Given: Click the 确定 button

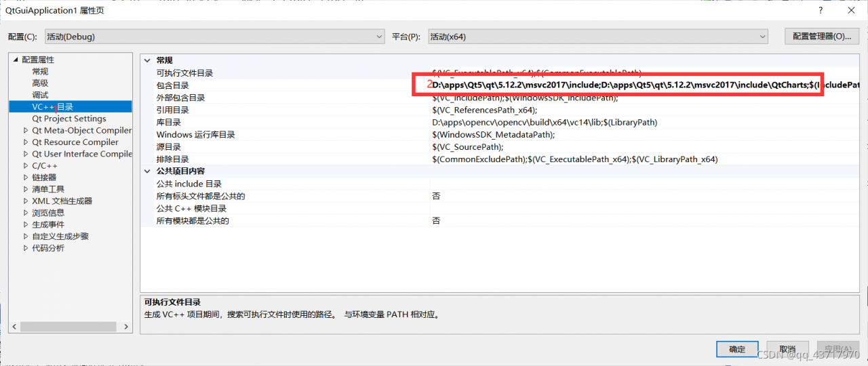Looking at the screenshot, I should tap(737, 349).
